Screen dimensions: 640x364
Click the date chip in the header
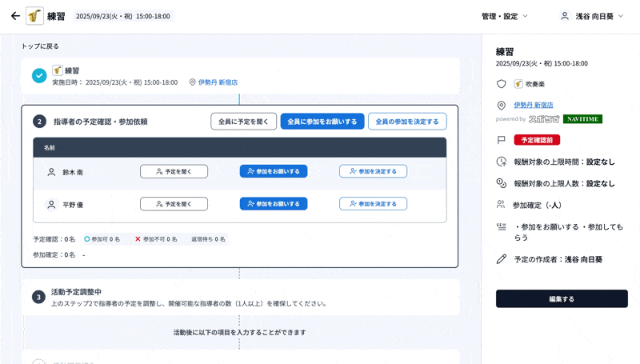[x=123, y=16]
